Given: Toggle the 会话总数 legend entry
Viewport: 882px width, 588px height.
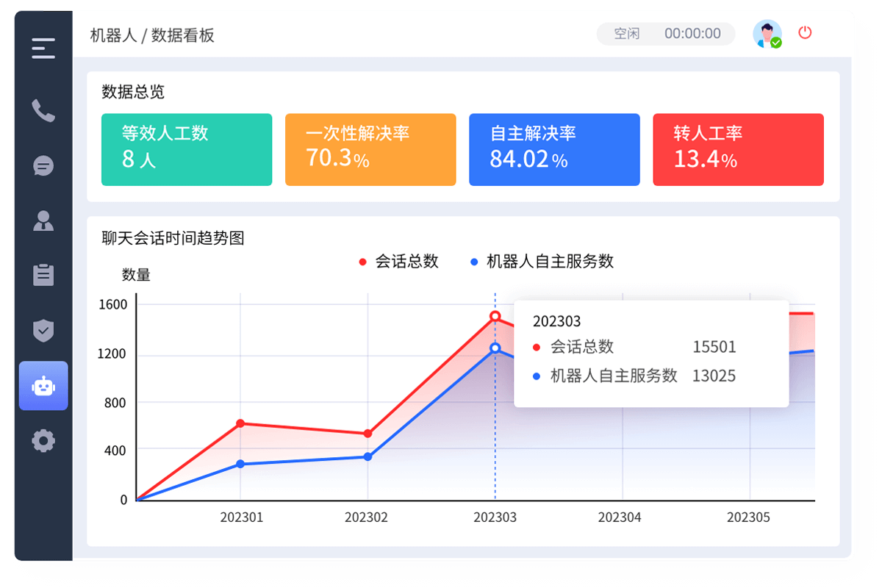Looking at the screenshot, I should click(398, 261).
